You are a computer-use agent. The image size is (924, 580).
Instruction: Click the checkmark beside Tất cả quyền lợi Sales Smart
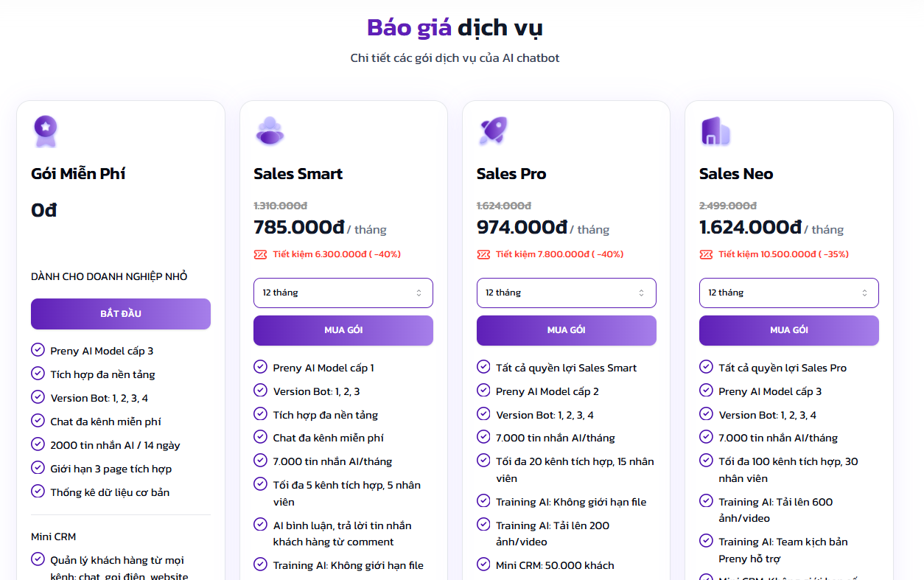pos(483,366)
